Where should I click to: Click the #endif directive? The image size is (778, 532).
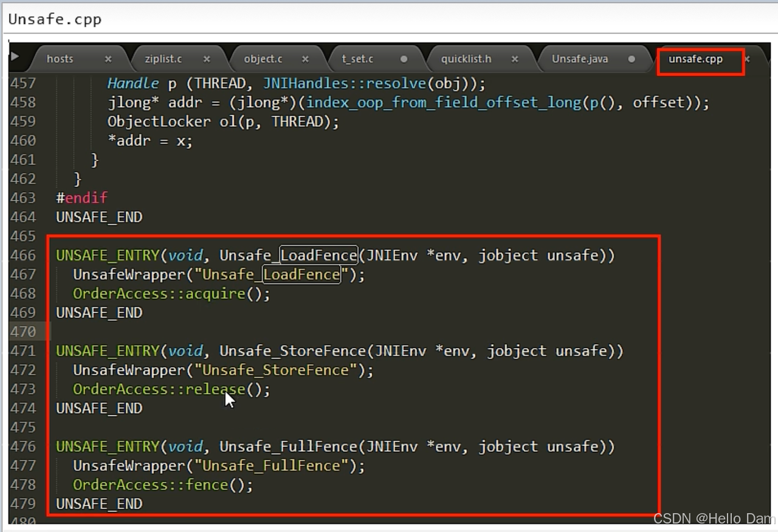(x=82, y=198)
